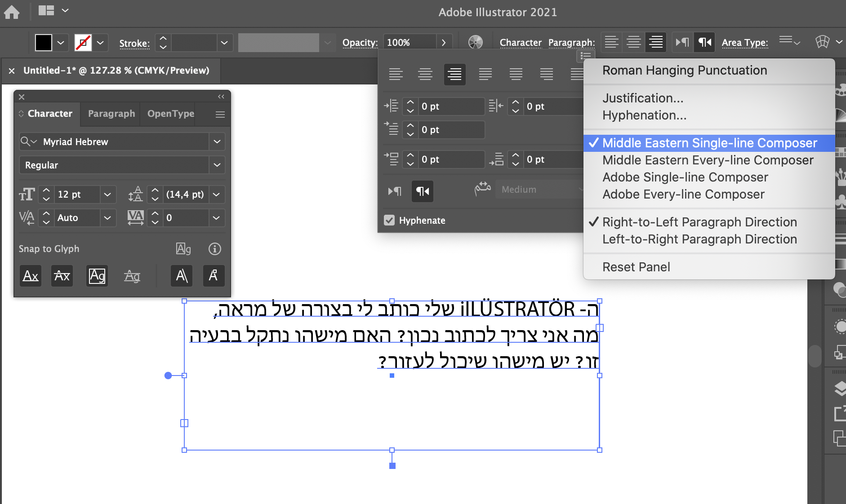Screen dimensions: 846x504
Task: Open Justification settings from the menu
Action: pos(643,98)
